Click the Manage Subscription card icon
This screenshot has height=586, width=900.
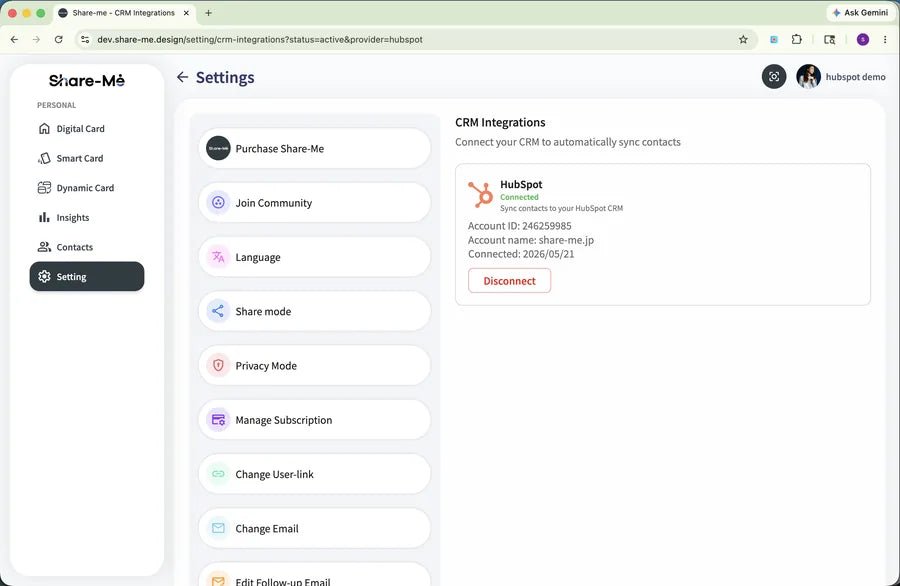tap(218, 420)
